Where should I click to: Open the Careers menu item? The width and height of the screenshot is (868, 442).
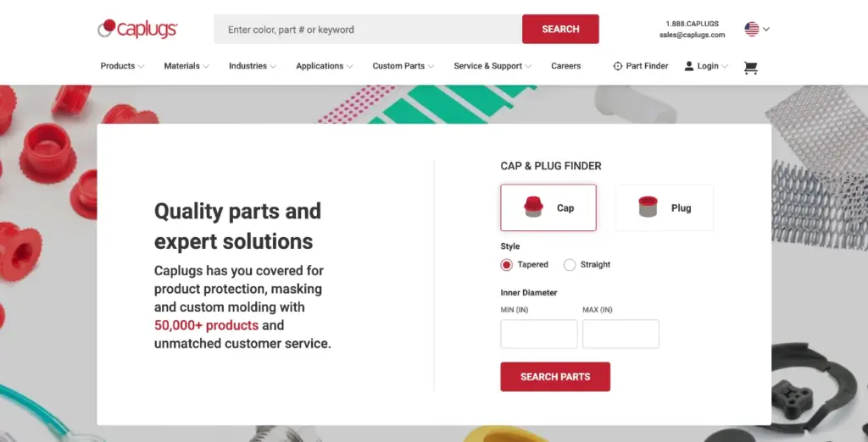coord(565,66)
